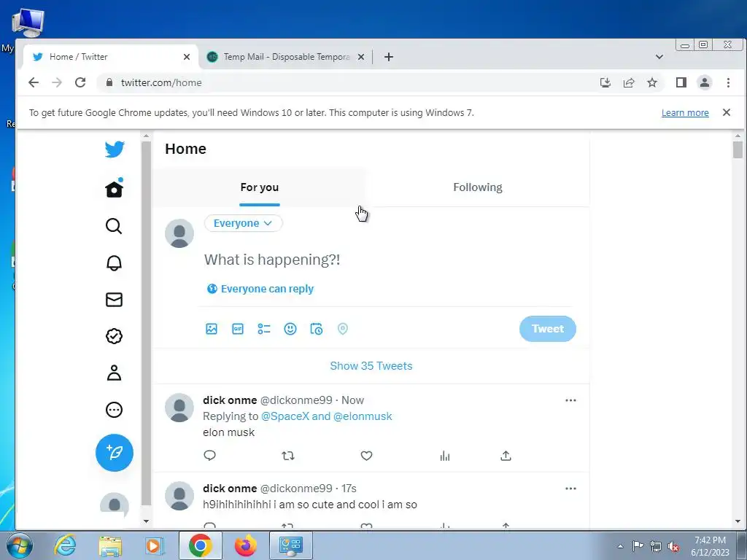The width and height of the screenshot is (747, 560).
Task: Open Chrome's tab search chevron
Action: click(659, 57)
